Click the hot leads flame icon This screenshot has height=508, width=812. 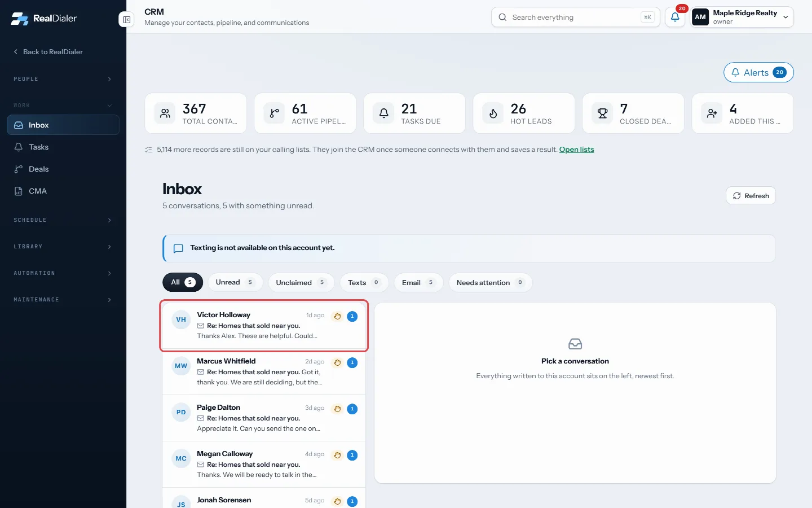coord(493,113)
